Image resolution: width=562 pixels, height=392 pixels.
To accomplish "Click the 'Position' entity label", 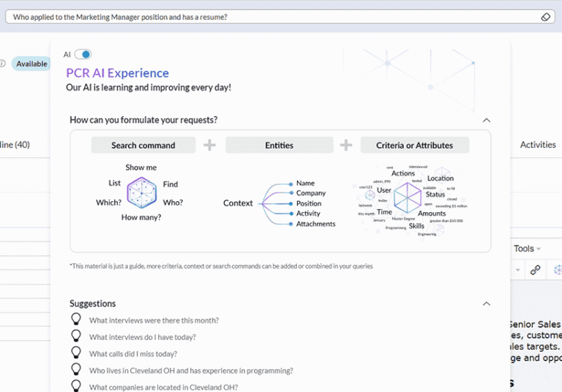I will 309,203.
